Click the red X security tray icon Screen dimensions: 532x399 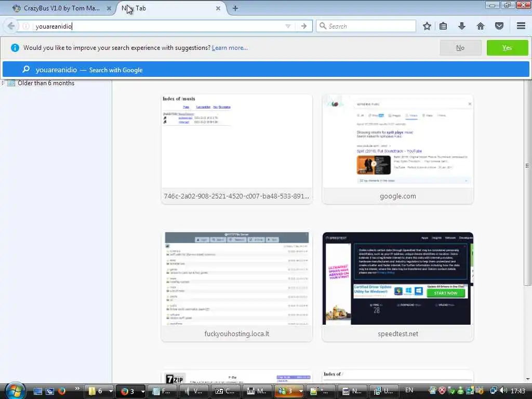[x=442, y=391]
